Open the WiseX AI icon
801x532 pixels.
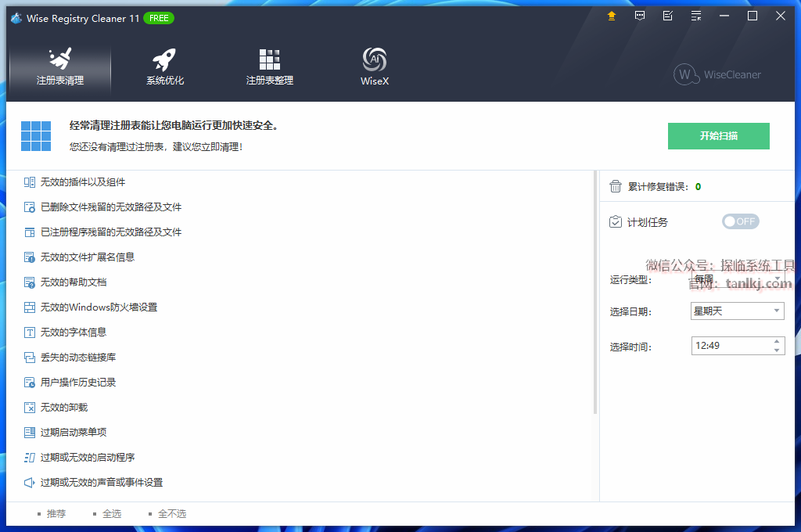click(x=374, y=67)
